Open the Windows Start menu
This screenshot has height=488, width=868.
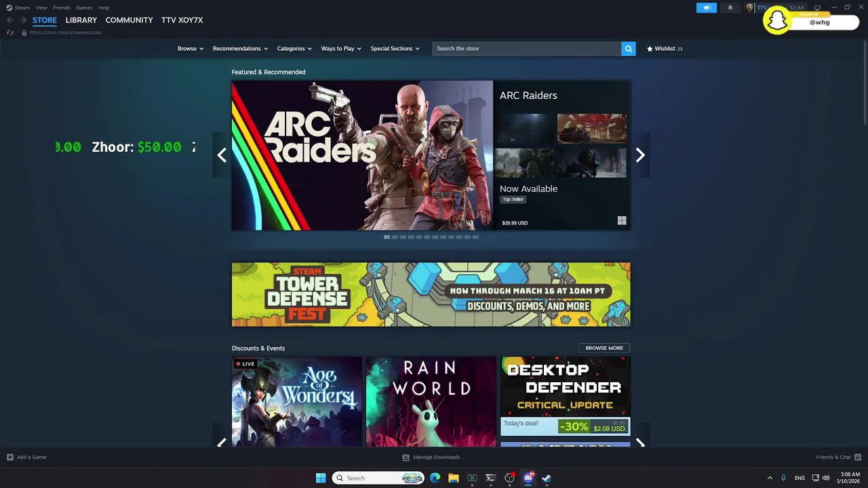pyautogui.click(x=321, y=478)
